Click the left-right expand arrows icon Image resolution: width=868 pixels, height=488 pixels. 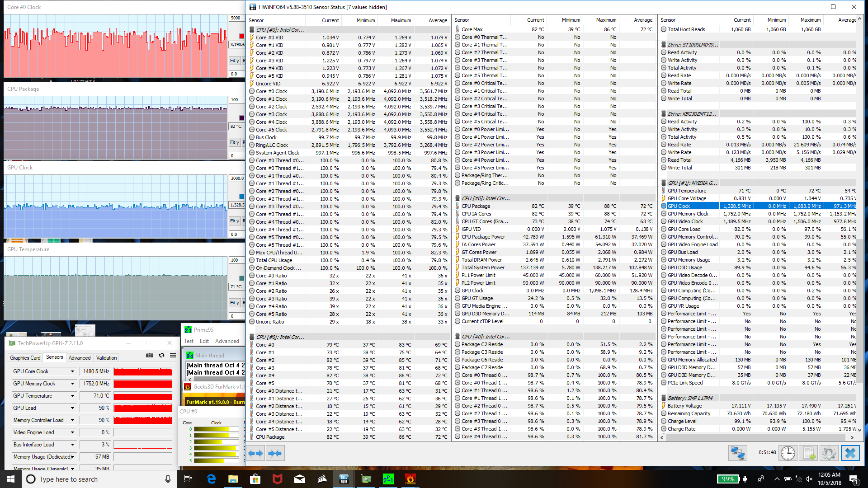click(256, 453)
